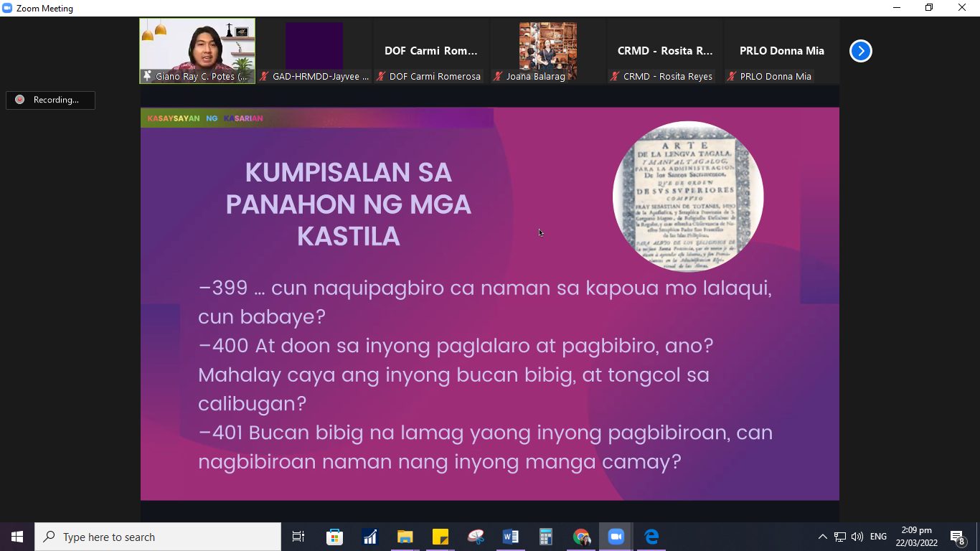Select CRMD - Rosita Reyes participant tile
Screen dimensions: 980x551
[665, 51]
